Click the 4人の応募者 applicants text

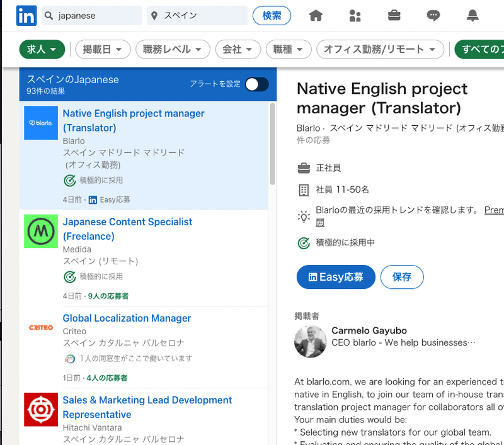(x=106, y=378)
